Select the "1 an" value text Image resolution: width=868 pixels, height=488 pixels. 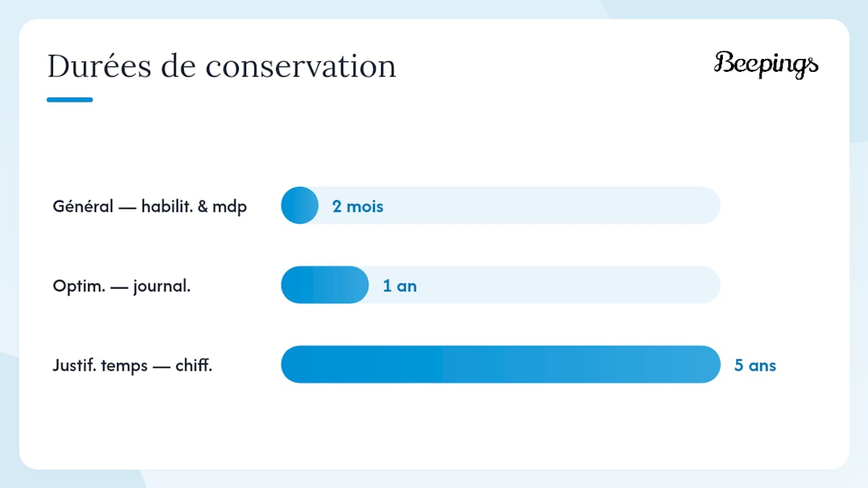(400, 286)
